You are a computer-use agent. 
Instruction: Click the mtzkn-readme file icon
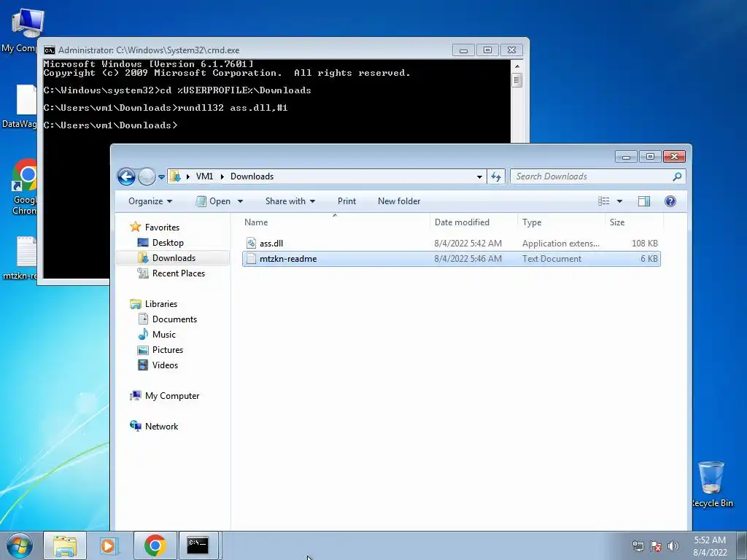[251, 259]
